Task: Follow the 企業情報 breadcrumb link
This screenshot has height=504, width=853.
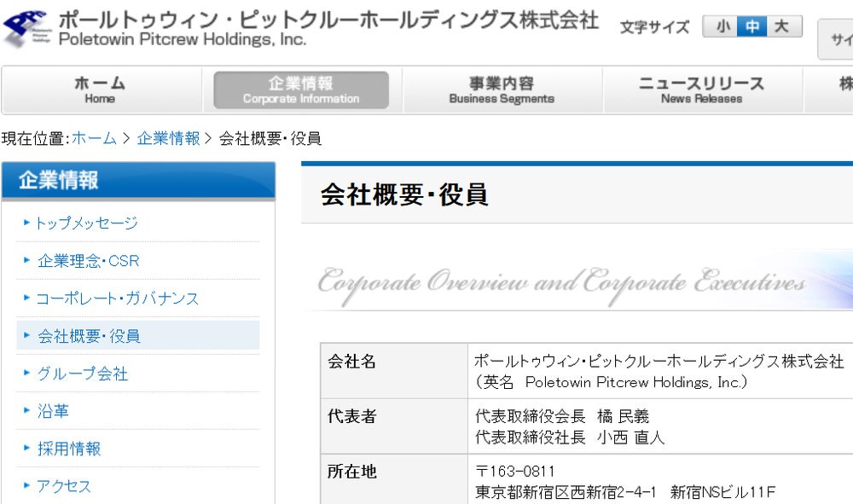Action: [169, 139]
